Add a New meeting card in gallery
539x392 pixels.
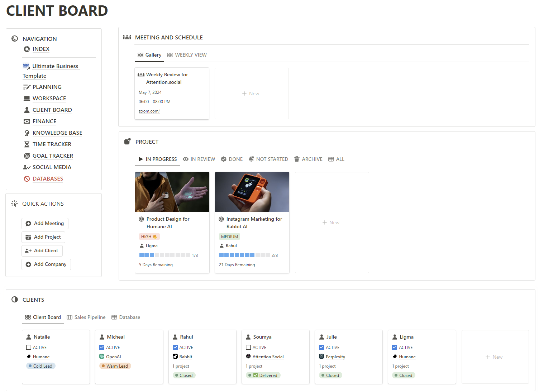point(252,94)
